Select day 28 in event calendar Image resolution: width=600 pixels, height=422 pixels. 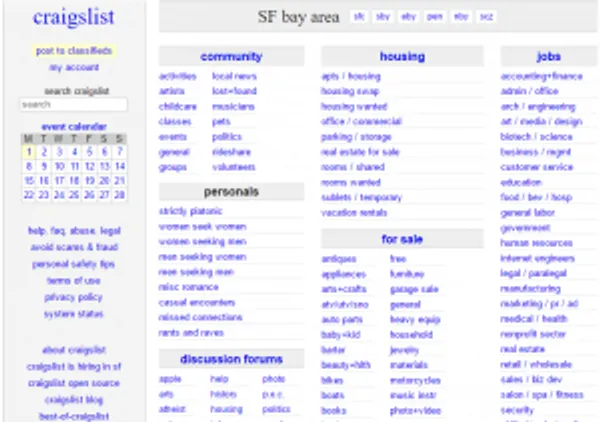(x=120, y=195)
